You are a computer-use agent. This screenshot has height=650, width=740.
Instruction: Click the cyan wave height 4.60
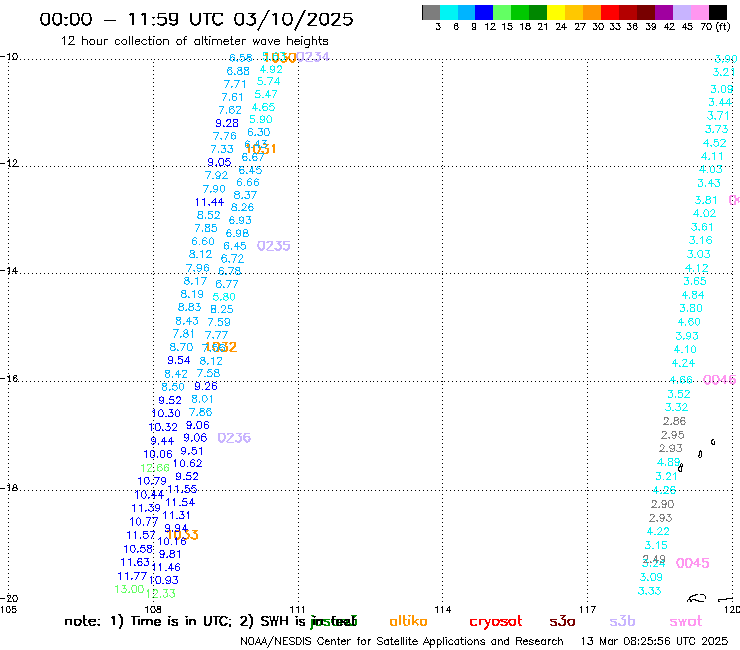point(689,322)
